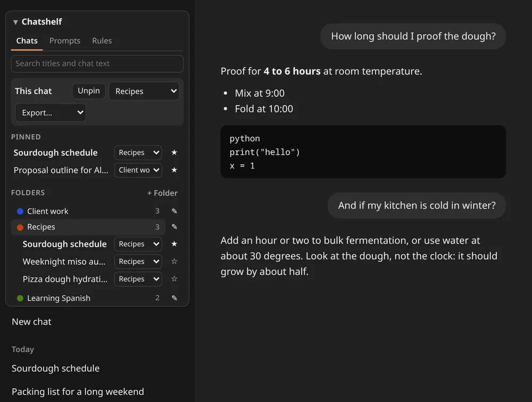Pin Weeknight miso chat with star
The height and width of the screenshot is (402, 532).
coord(174,261)
